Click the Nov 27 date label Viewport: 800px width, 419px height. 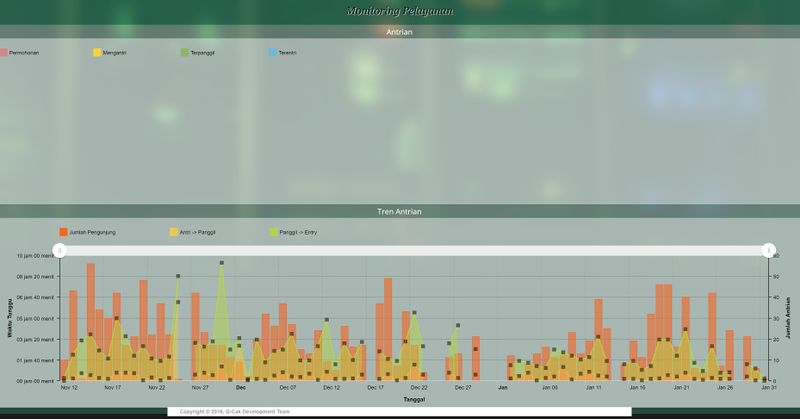coord(200,388)
